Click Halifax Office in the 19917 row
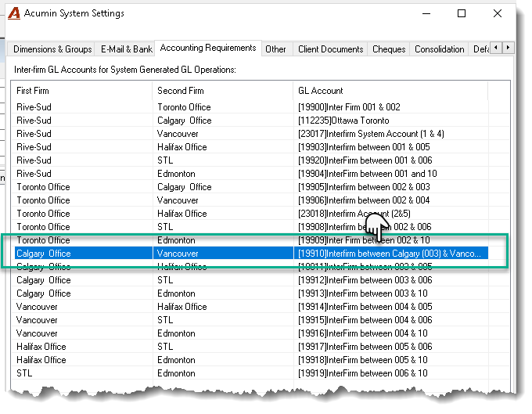This screenshot has height=414, width=532. click(41, 347)
